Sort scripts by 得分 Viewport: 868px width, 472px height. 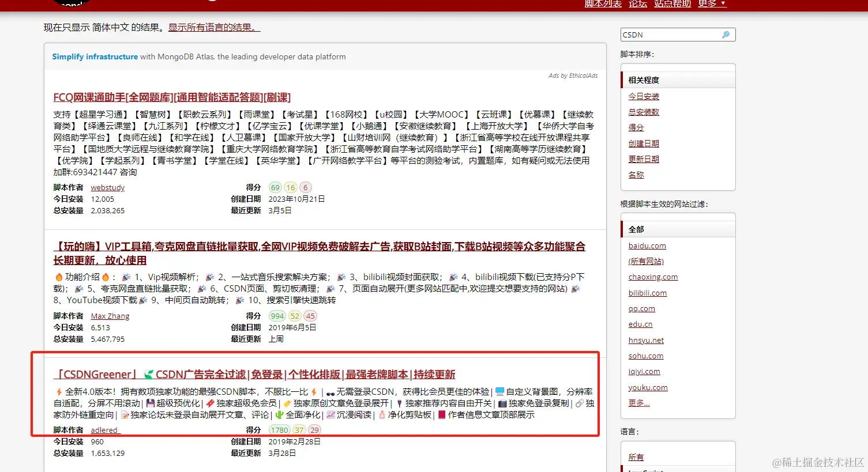coord(636,127)
